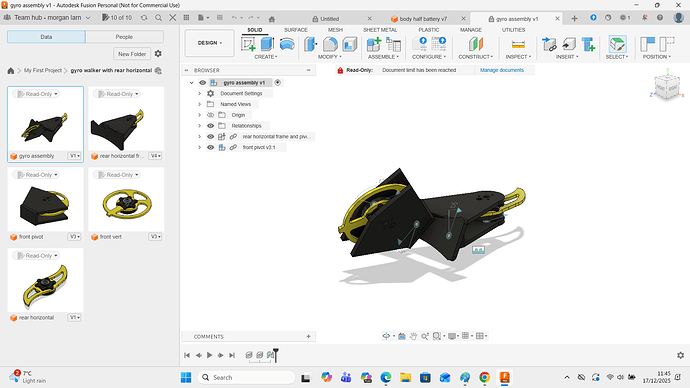Open the Bill of Materials icon in Assemble

[x=393, y=44]
